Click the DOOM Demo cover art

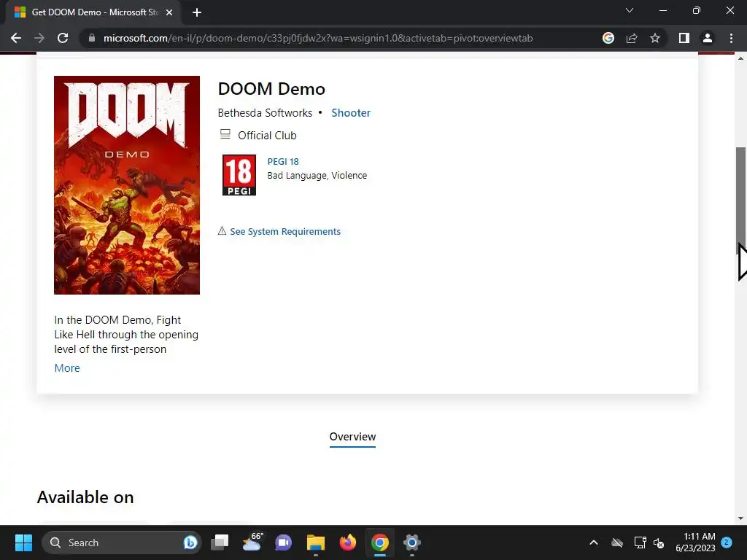127,185
